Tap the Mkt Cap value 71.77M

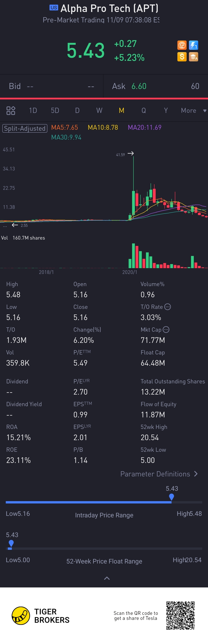pyautogui.click(x=153, y=340)
